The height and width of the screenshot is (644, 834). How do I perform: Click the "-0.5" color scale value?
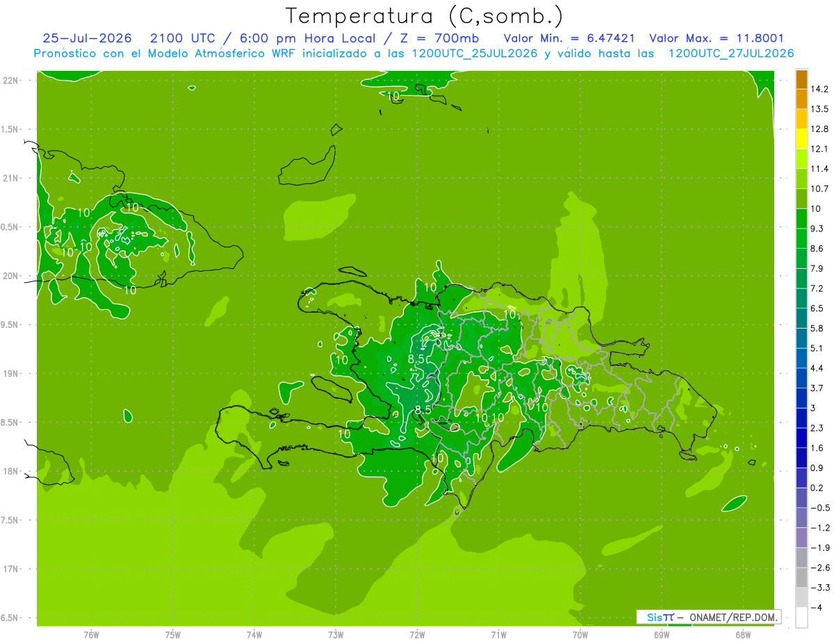(820, 508)
